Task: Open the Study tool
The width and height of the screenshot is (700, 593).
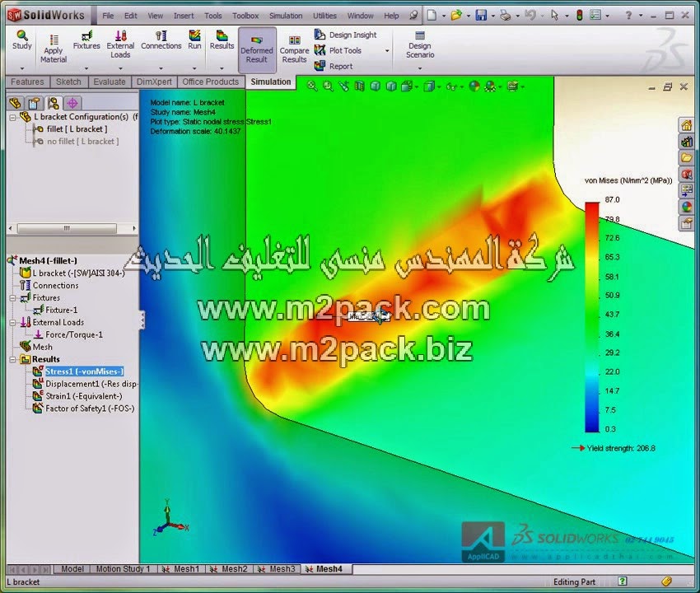Action: (22, 40)
